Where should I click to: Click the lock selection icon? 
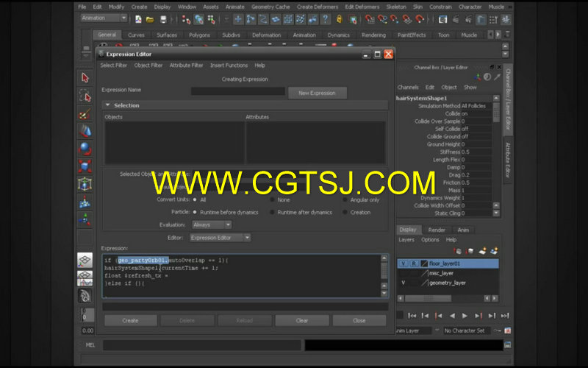point(340,19)
